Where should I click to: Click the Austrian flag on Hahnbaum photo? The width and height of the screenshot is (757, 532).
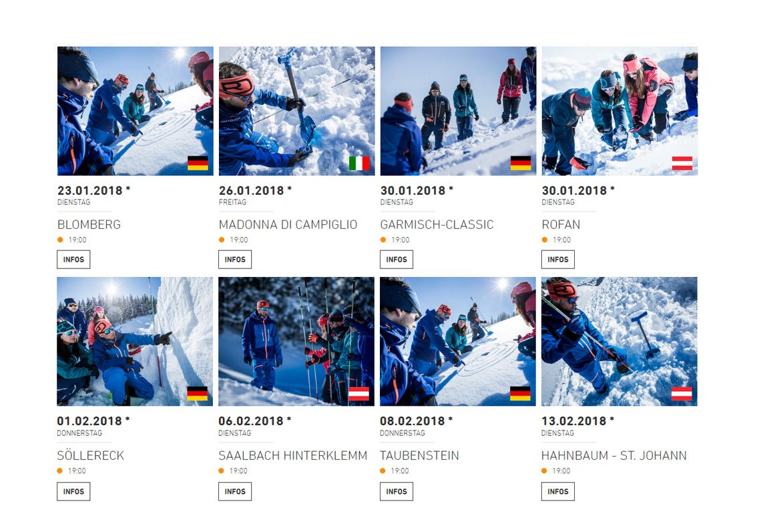(x=682, y=394)
